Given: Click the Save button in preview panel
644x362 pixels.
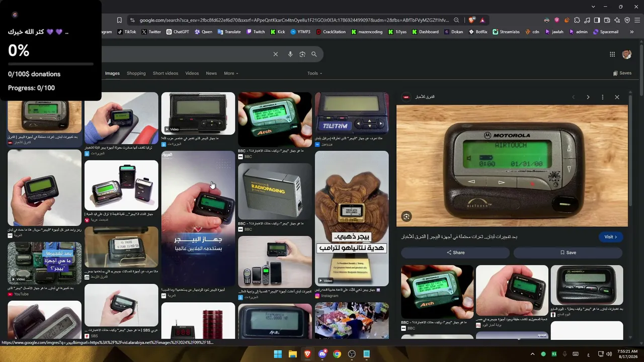Looking at the screenshot, I should 568,252.
